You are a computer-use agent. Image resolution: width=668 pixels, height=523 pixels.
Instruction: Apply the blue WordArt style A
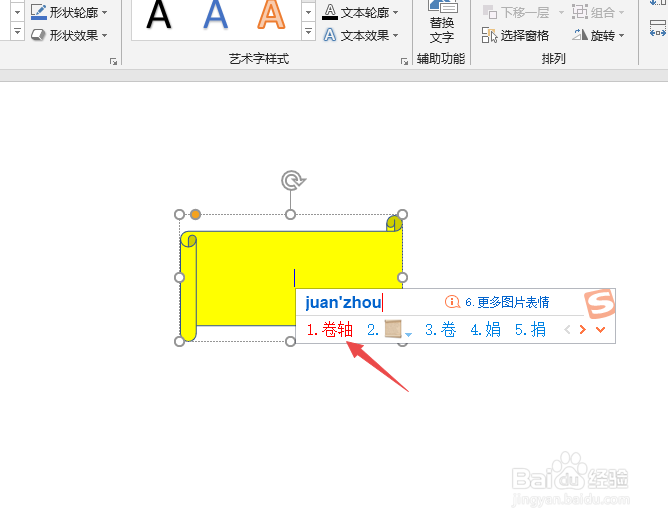(x=216, y=16)
